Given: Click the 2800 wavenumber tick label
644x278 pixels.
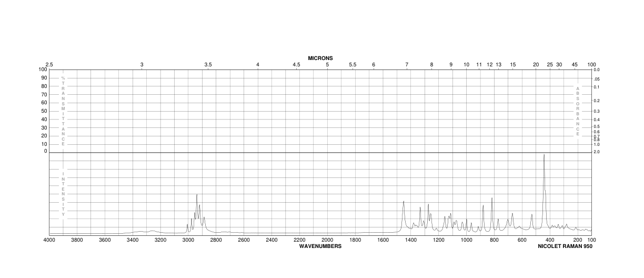Looking at the screenshot, I should point(216,240).
